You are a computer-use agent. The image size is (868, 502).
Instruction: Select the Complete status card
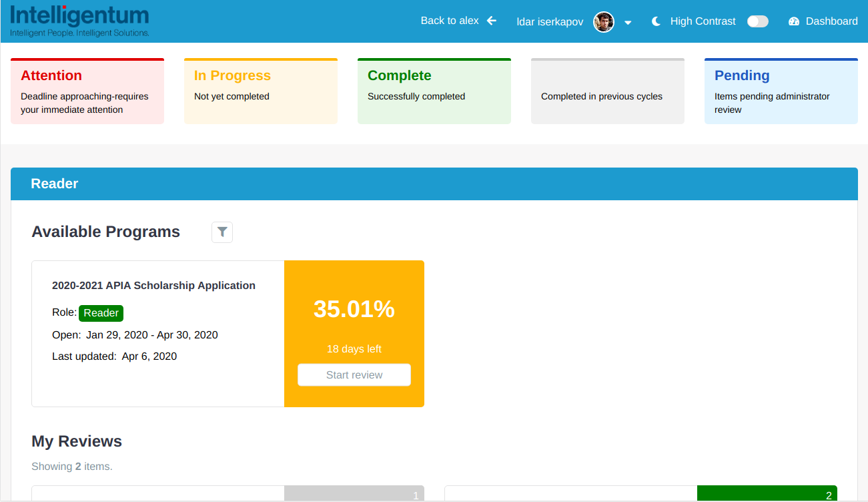click(x=434, y=91)
